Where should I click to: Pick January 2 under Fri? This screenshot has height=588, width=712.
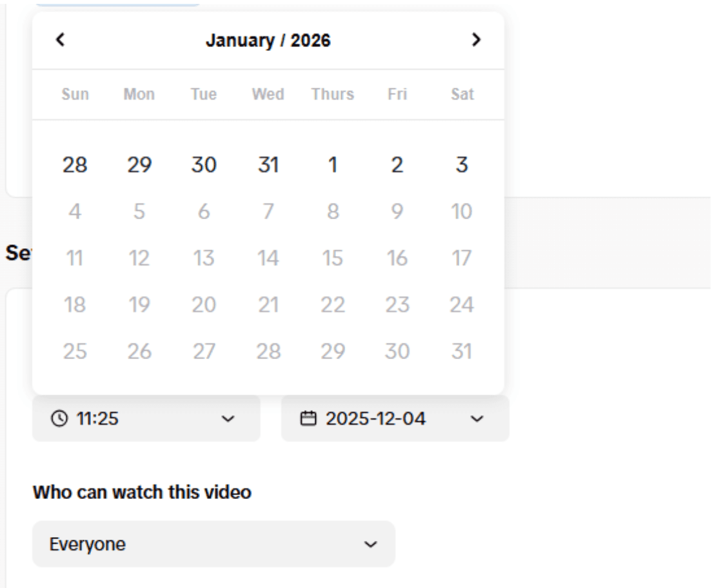tap(397, 165)
